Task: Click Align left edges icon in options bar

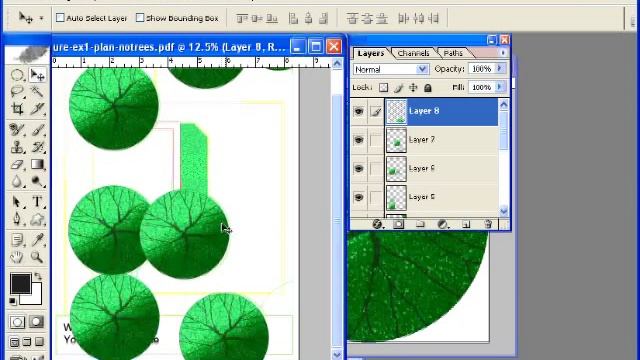Action: [x=293, y=18]
